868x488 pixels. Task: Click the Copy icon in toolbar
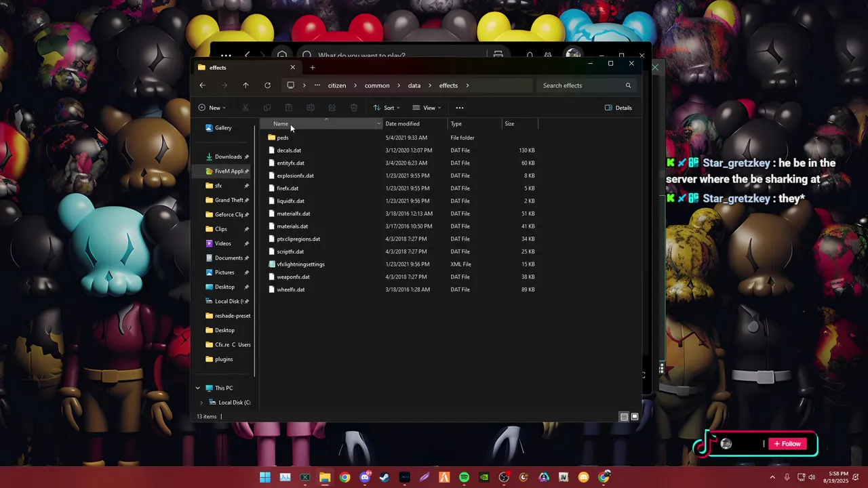(267, 108)
